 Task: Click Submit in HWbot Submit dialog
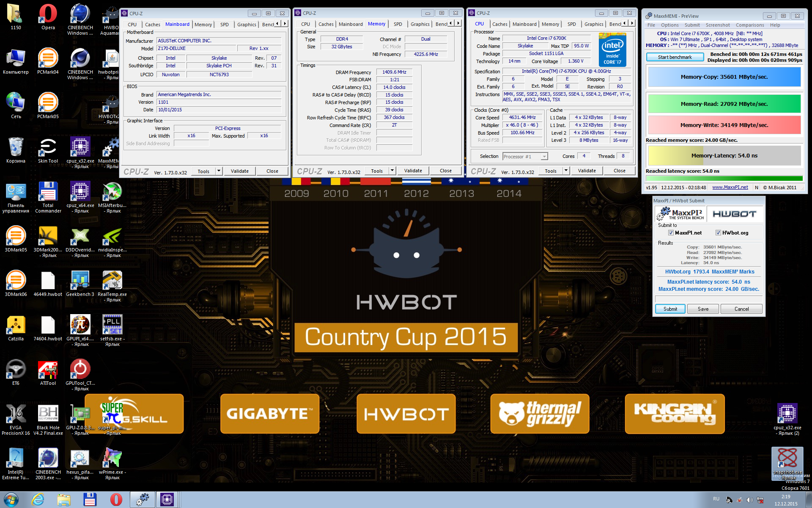[x=670, y=309]
